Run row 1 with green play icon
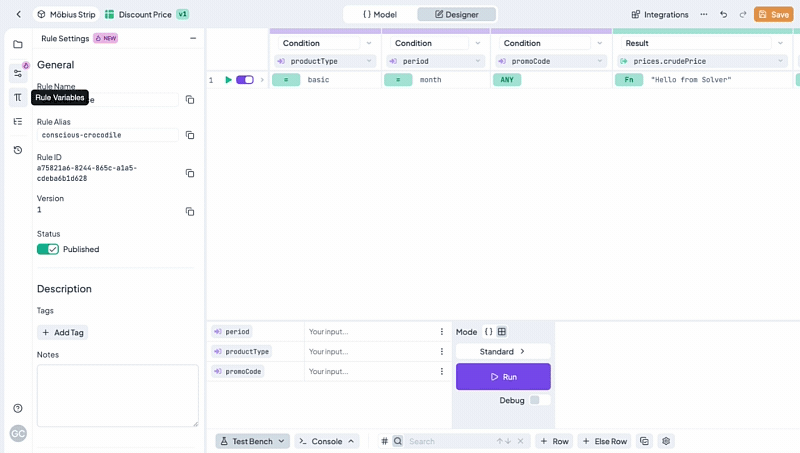Image resolution: width=800 pixels, height=453 pixels. [228, 80]
